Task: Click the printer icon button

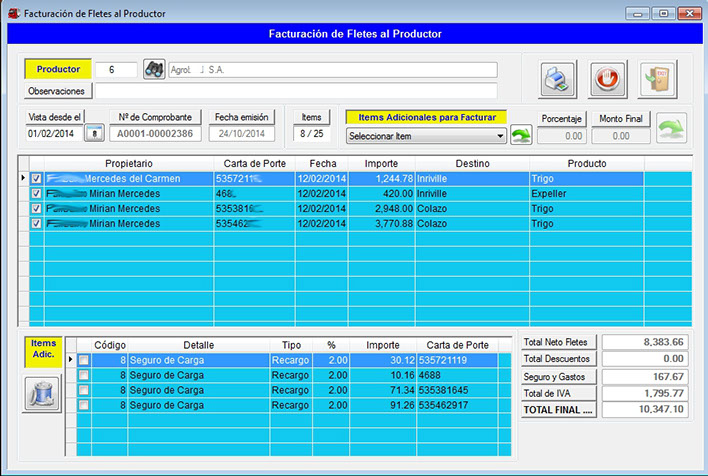Action: click(558, 79)
